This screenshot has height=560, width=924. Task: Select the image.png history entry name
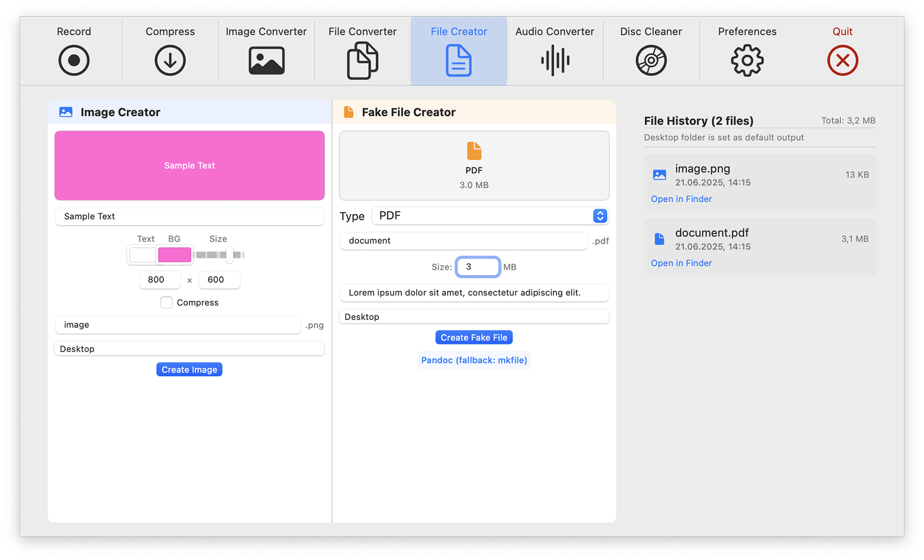[x=702, y=168]
